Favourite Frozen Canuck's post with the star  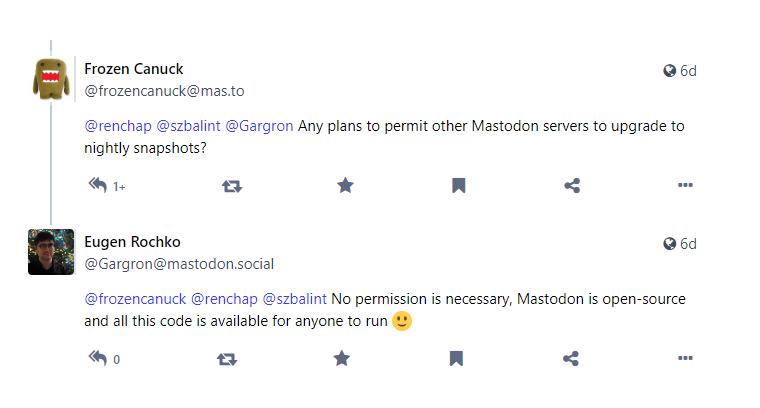(346, 185)
